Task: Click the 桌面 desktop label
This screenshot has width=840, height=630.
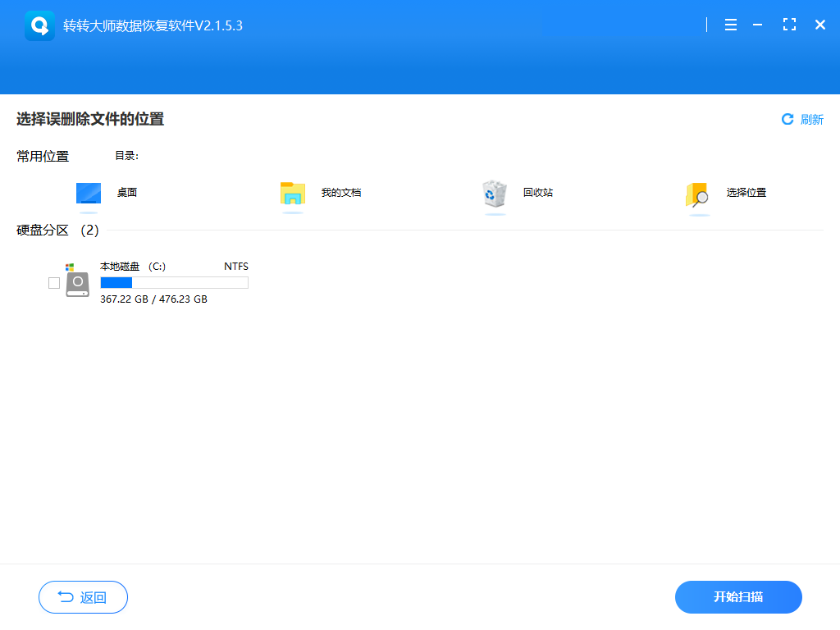Action: pos(127,192)
